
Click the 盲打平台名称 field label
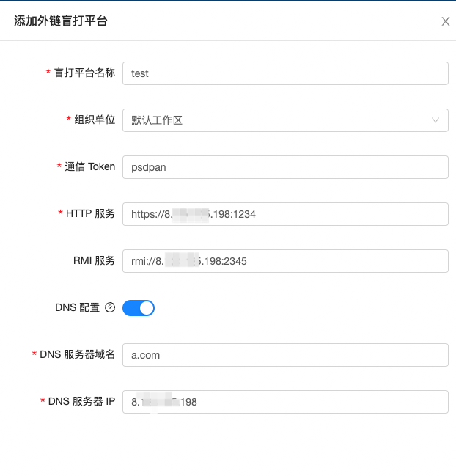84,73
